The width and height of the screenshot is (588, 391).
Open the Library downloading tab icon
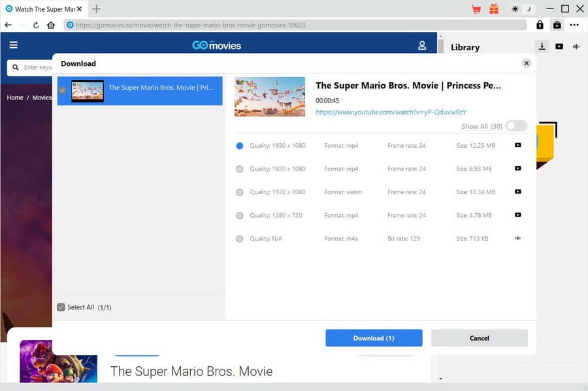[x=542, y=46]
